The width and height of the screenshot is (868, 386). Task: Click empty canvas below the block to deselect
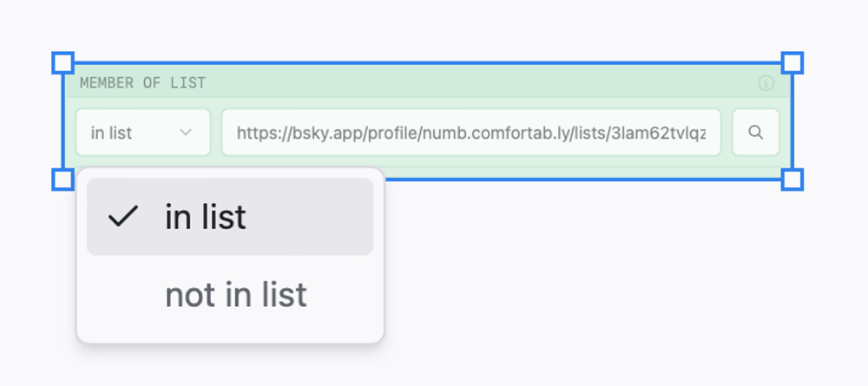[x=609, y=288]
